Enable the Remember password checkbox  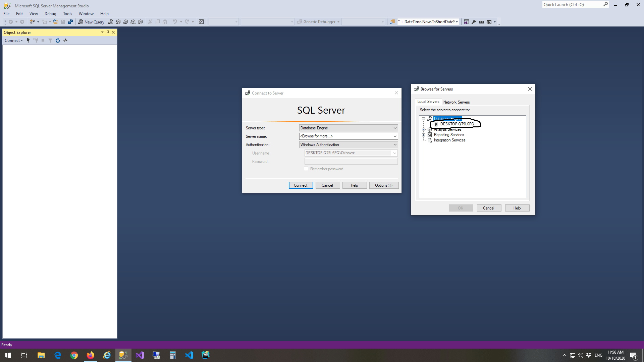306,169
